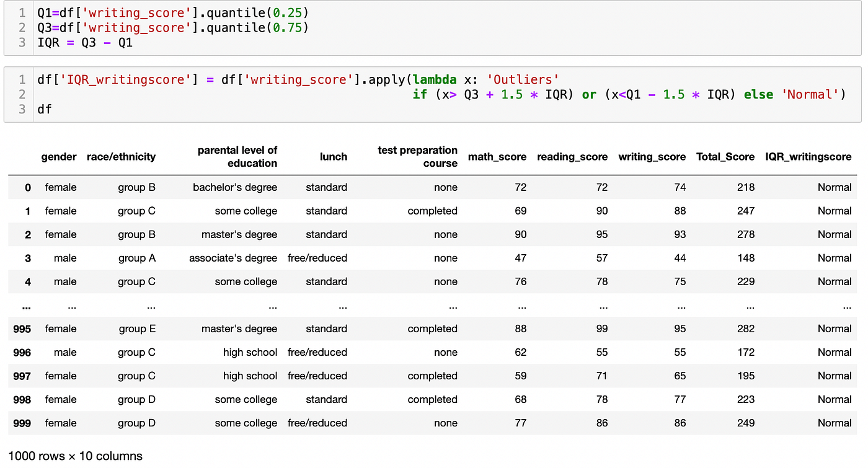Image resolution: width=868 pixels, height=468 pixels.
Task: Click the lone 'df' line in second cell
Action: (45, 110)
